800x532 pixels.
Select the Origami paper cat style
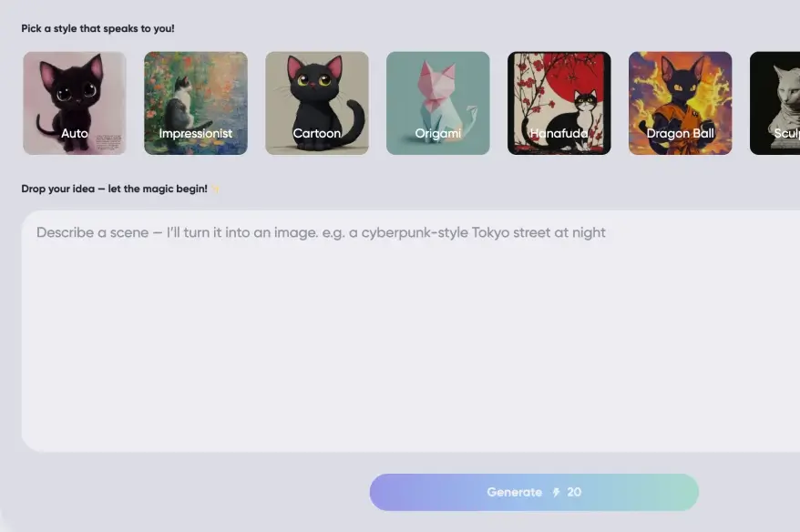tap(437, 103)
